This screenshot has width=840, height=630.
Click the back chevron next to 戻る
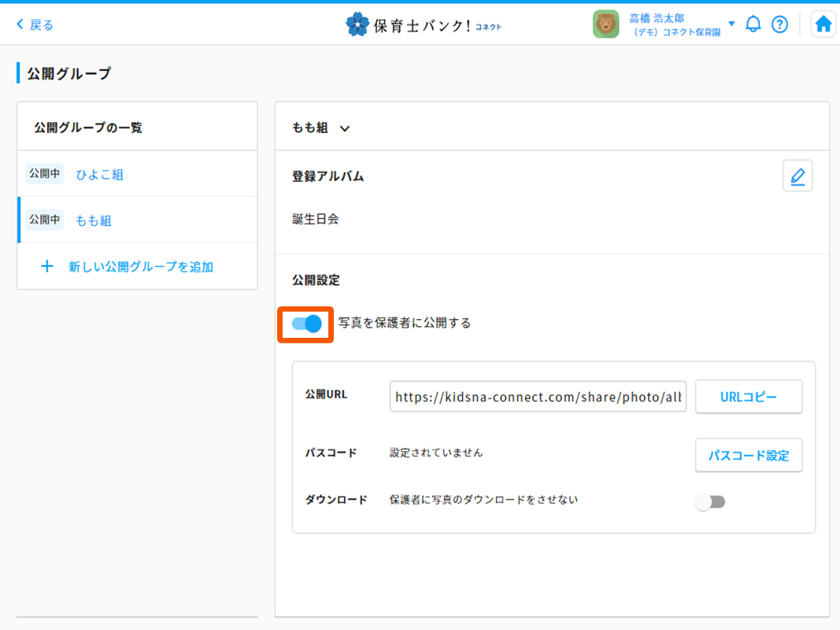20,24
